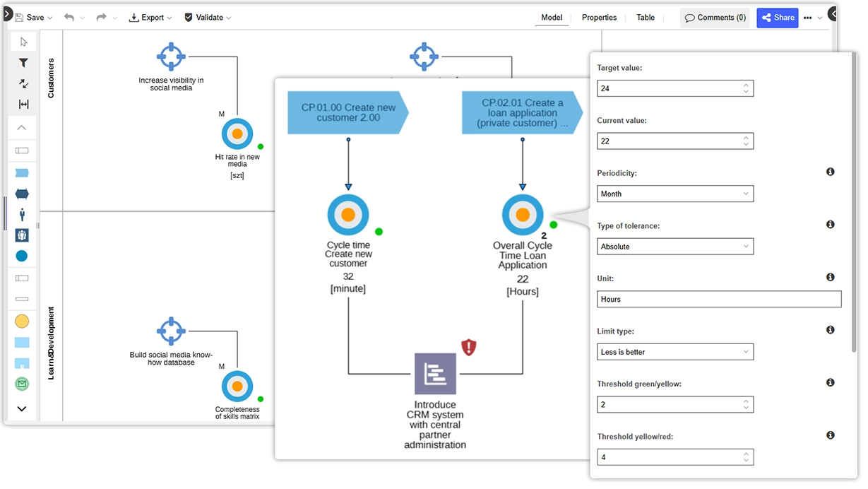Screen dimensions: 868x489
Task: Click the Threshold yellow/red field
Action: [675, 457]
